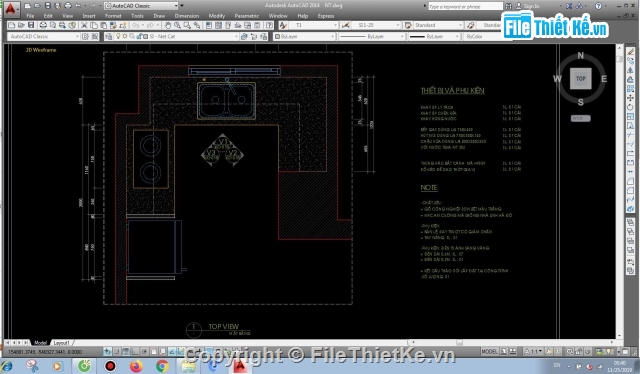Toggle the MODEL space status button
This screenshot has height=374, width=640.
489,351
